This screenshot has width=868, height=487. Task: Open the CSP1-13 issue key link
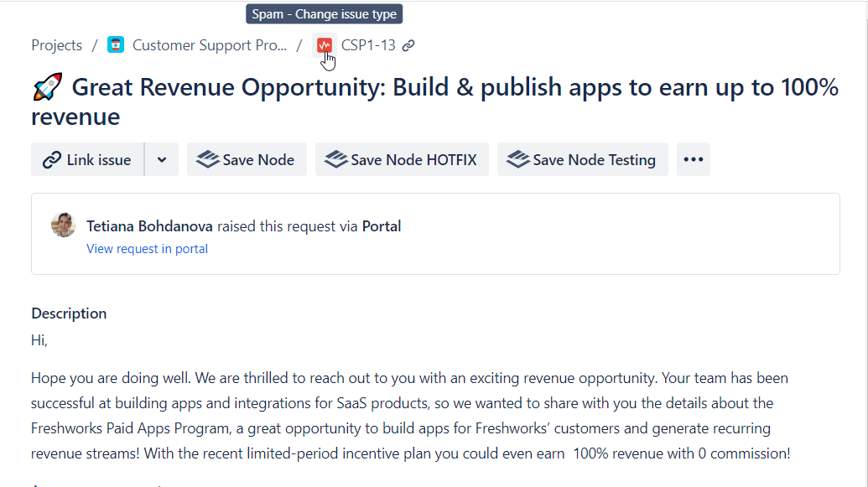[368, 45]
